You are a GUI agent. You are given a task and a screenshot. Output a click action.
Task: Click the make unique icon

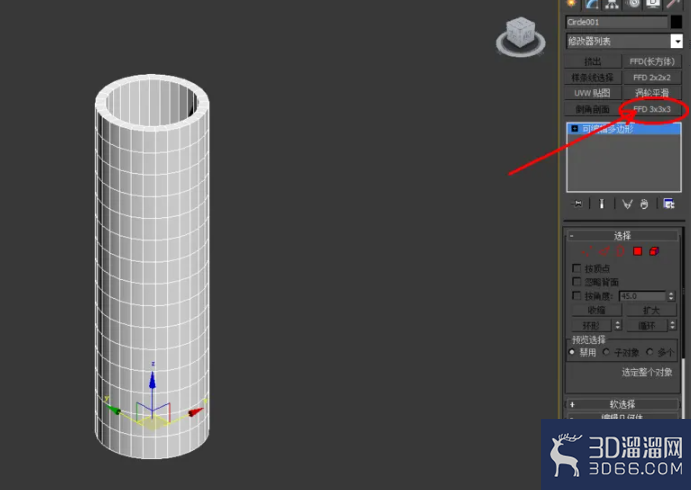[x=627, y=204]
